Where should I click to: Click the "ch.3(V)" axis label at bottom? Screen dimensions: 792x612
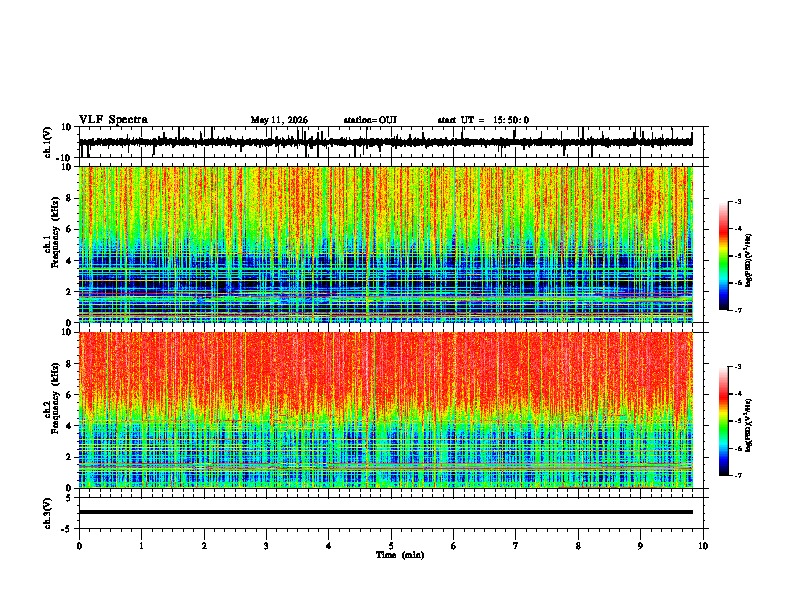click(48, 513)
